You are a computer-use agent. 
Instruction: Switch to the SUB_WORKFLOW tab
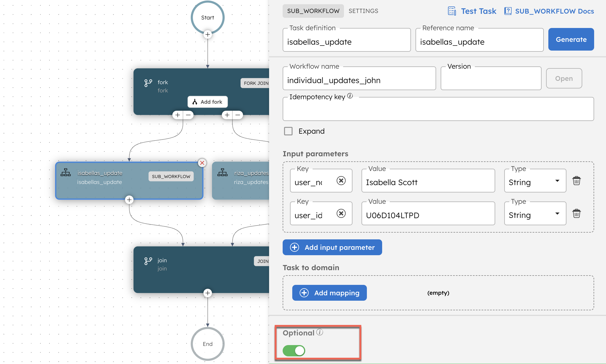[x=313, y=11]
